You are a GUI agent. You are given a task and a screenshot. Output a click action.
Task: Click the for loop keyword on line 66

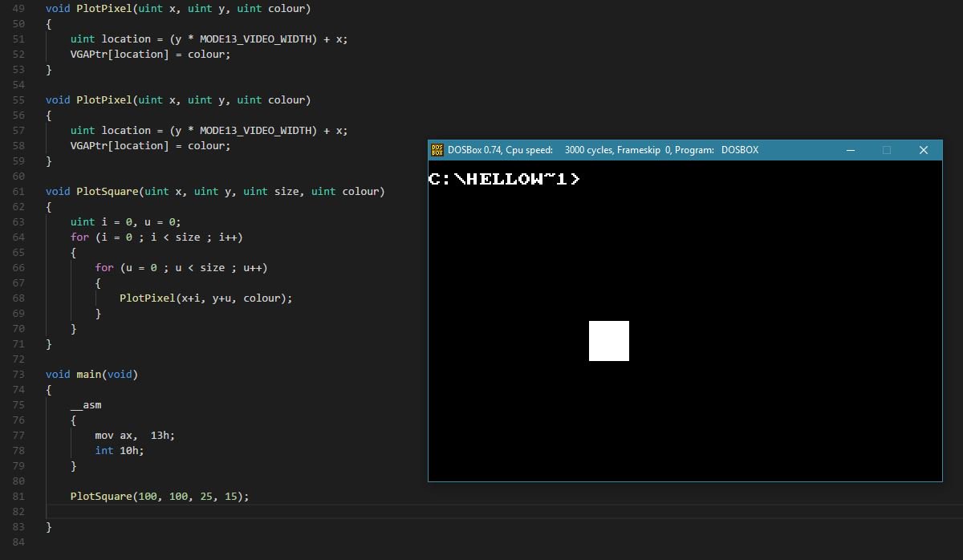tap(104, 267)
